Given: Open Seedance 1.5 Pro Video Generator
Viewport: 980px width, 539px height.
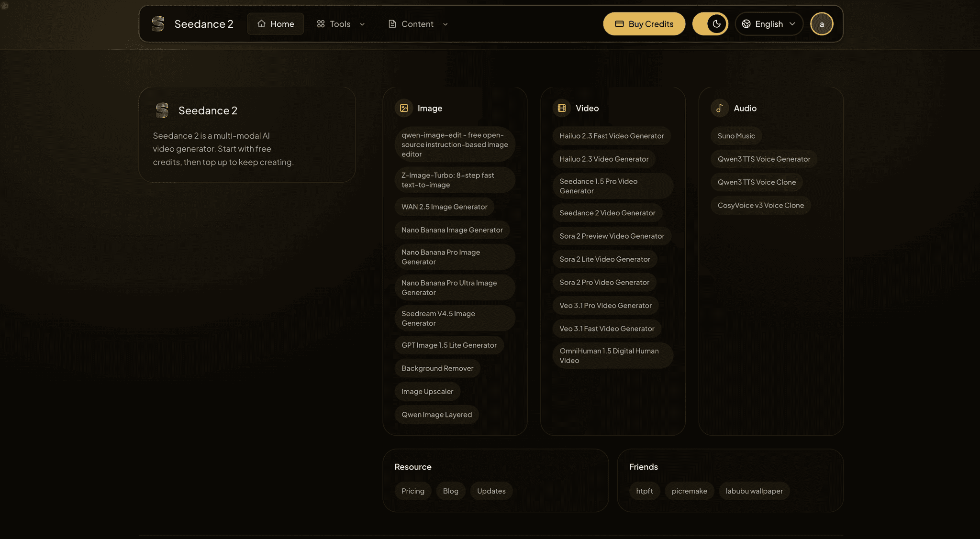Looking at the screenshot, I should pyautogui.click(x=613, y=186).
